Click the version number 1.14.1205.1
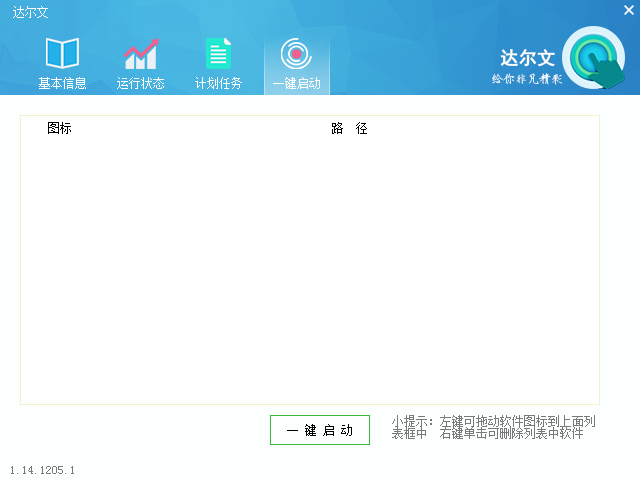 42,469
